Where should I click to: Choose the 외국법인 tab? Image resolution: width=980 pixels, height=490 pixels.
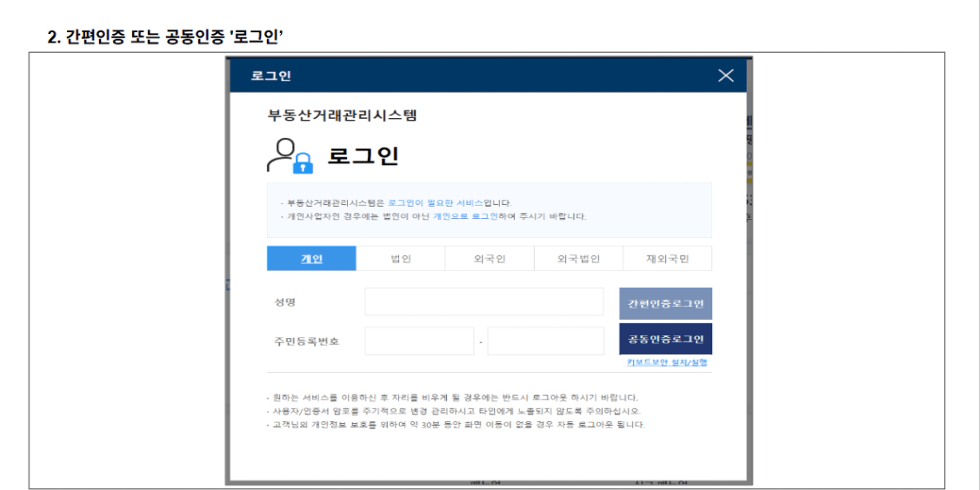(x=578, y=259)
